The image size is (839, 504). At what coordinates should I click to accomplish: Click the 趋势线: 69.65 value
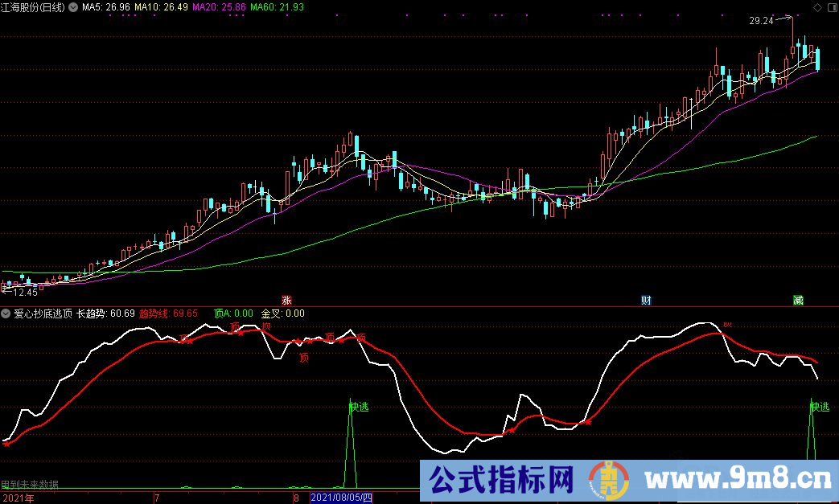[x=169, y=313]
